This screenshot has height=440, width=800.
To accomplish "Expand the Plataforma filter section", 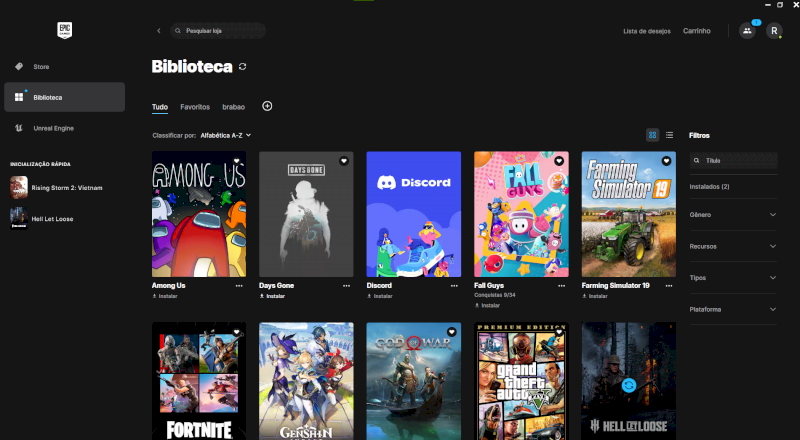I will 732,309.
